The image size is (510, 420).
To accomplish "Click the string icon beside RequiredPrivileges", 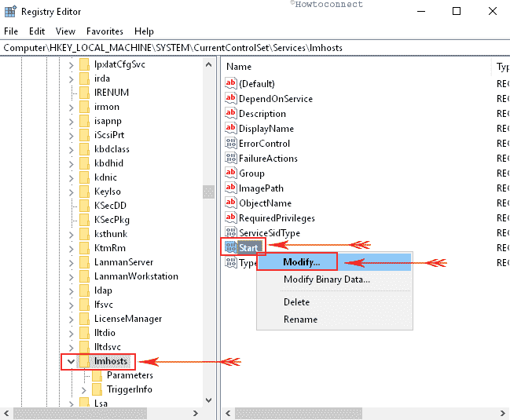I will click(x=230, y=218).
